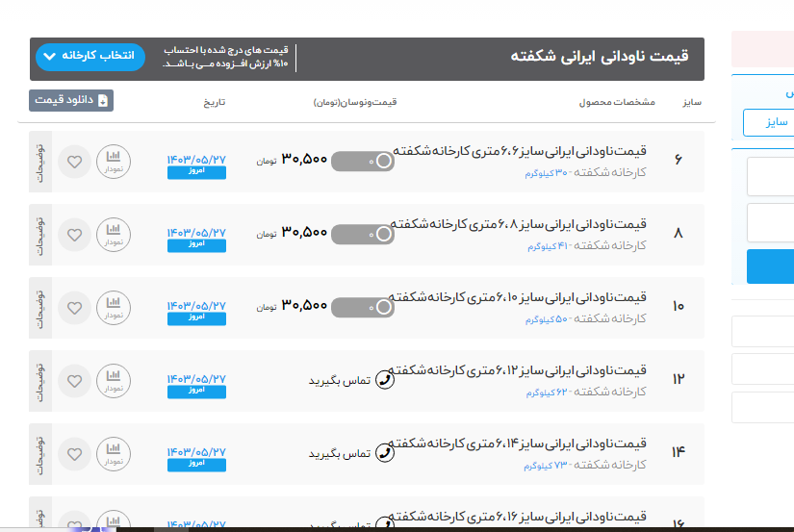794x532 pixels.
Task: Expand توضیحات panel for size 6 row
Action: 40,161
